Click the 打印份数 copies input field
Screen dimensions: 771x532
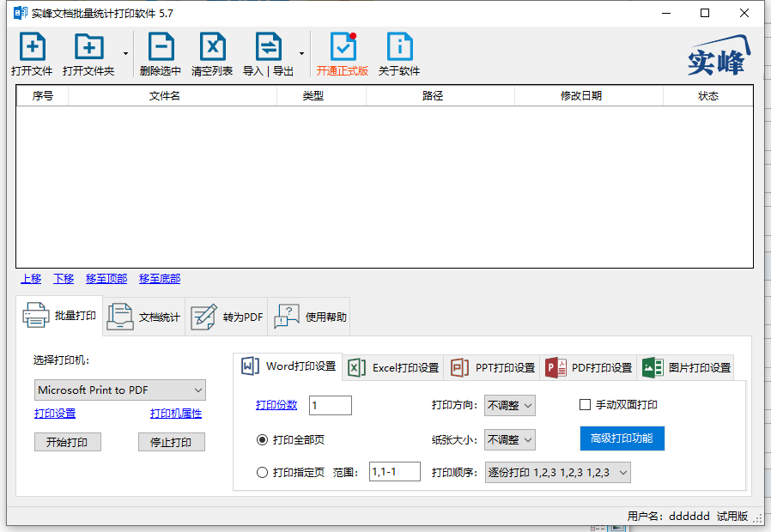[331, 405]
